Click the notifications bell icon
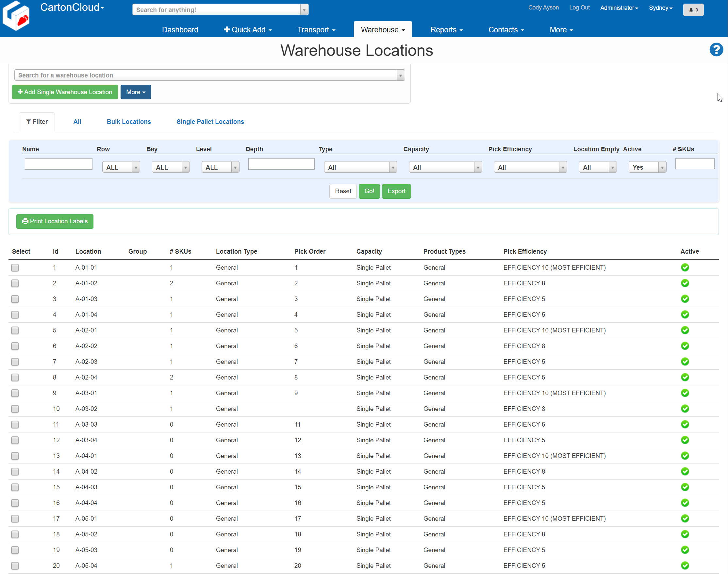This screenshot has height=574, width=728. click(693, 10)
